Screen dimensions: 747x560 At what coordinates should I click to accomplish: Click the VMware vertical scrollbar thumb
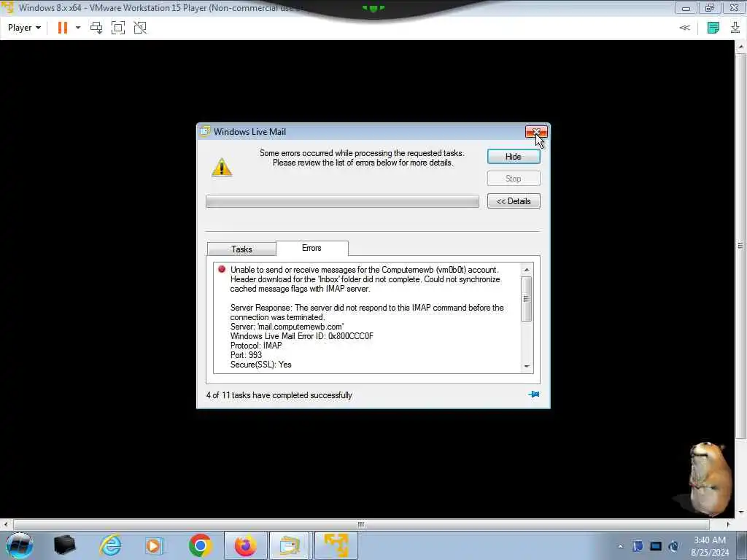pos(740,246)
